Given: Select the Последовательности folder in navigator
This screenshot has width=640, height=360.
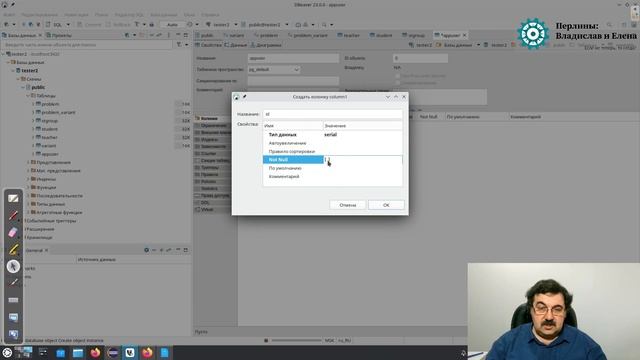Looking at the screenshot, I should coord(60,196).
